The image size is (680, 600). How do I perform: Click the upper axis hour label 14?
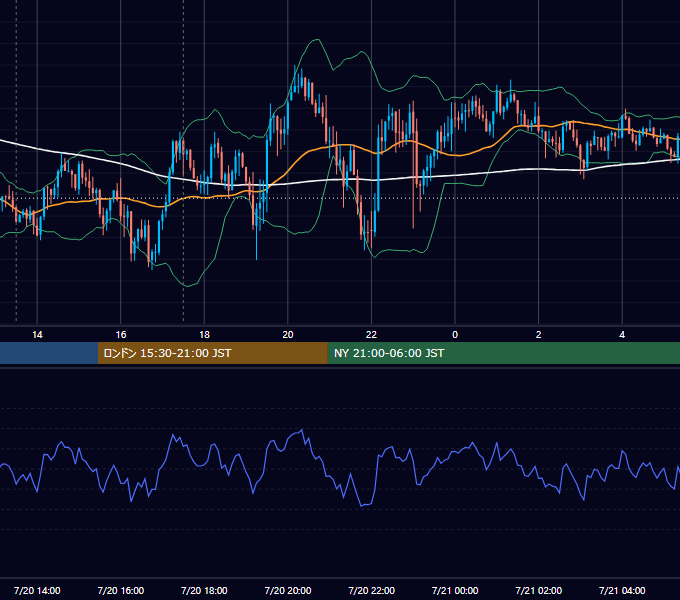[37, 335]
